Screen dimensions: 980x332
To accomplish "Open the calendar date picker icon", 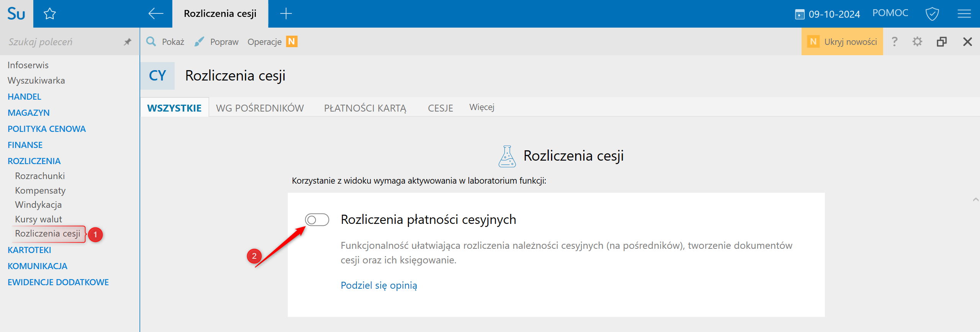I will [800, 15].
